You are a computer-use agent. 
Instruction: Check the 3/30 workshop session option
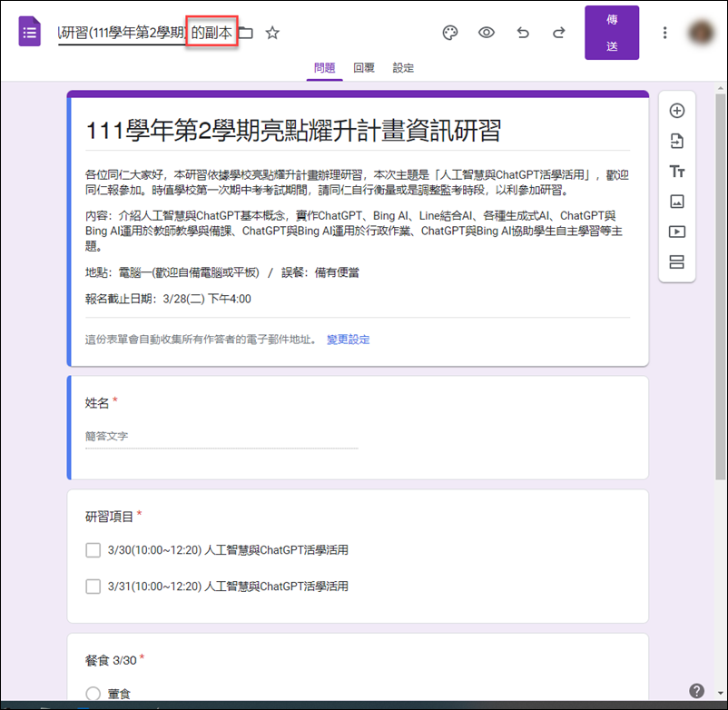click(x=93, y=549)
